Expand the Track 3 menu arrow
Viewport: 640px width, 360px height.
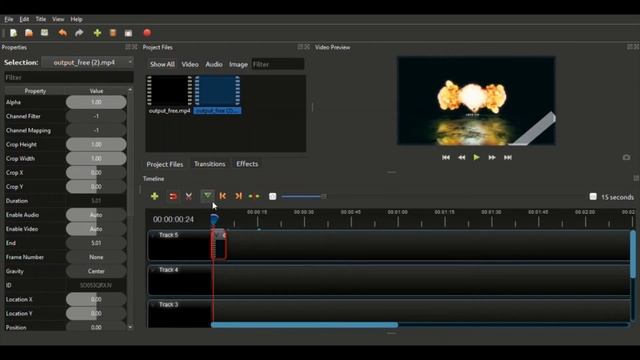click(153, 304)
